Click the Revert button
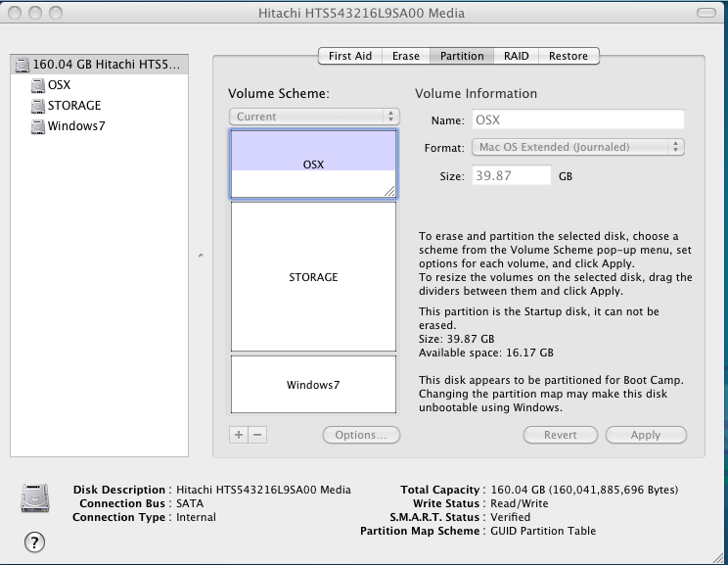728x565 pixels. [x=561, y=435]
